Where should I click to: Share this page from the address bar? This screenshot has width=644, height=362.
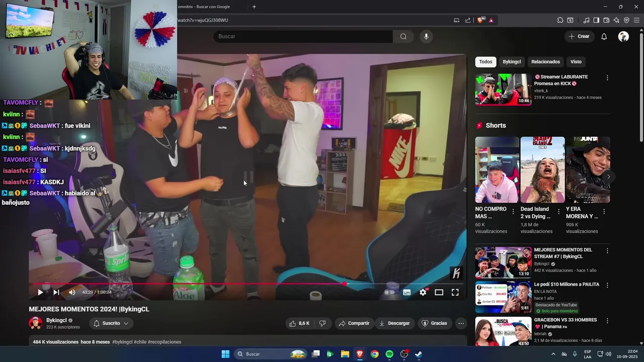click(x=468, y=20)
